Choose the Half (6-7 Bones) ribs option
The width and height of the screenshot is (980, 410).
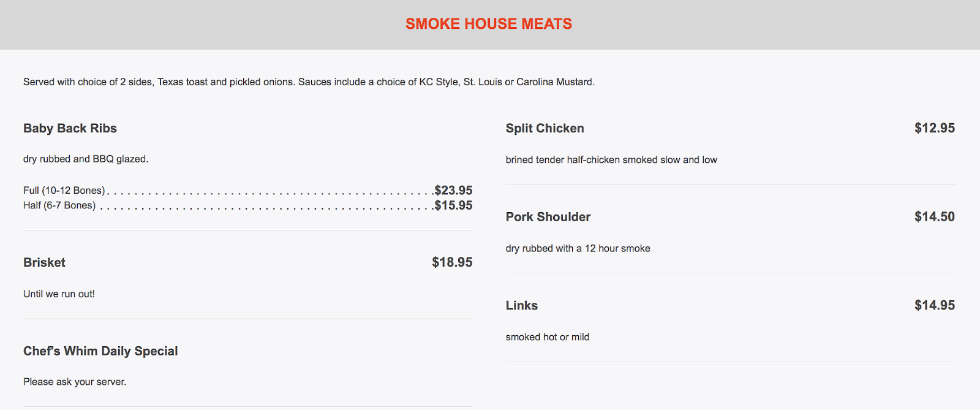(x=59, y=205)
